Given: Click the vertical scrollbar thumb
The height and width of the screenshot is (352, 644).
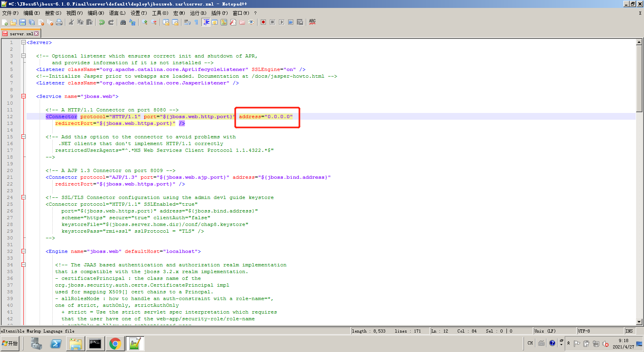Looking at the screenshot, I should 639,78.
